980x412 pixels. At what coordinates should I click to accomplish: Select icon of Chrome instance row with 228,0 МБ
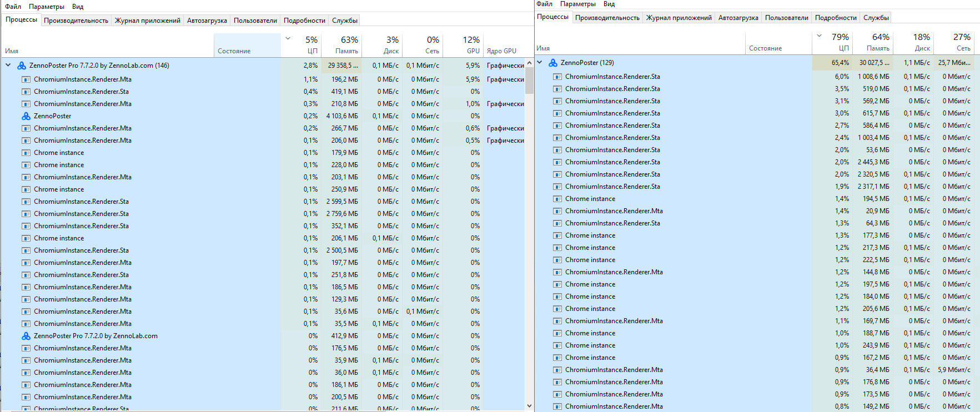[26, 165]
